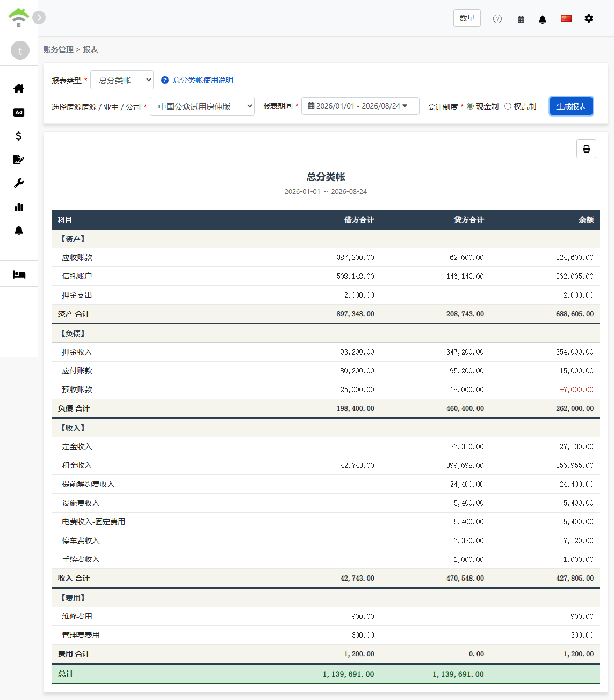
Task: Open the header bell notifications icon
Action: coord(543,19)
